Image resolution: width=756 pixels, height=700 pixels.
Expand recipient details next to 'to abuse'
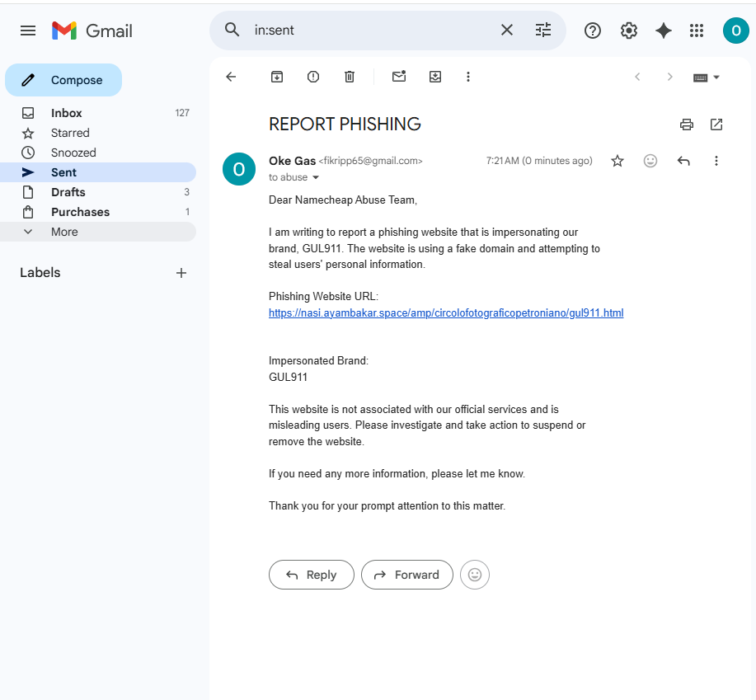coord(316,177)
